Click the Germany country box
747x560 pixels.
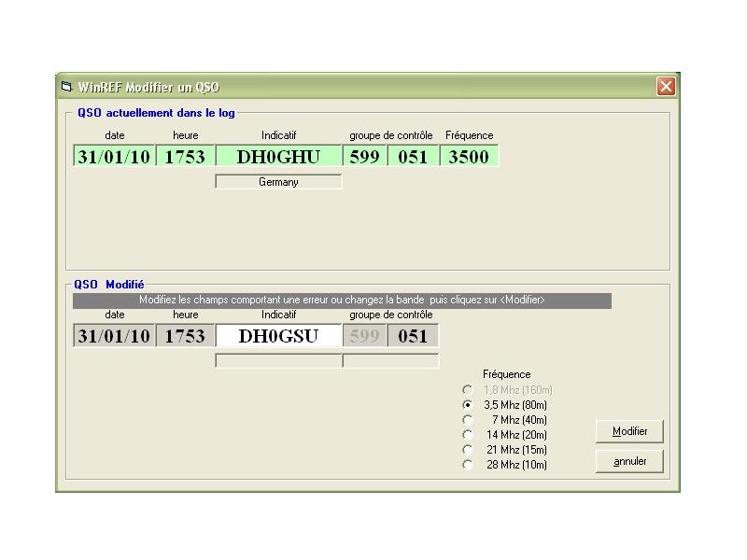point(278,182)
